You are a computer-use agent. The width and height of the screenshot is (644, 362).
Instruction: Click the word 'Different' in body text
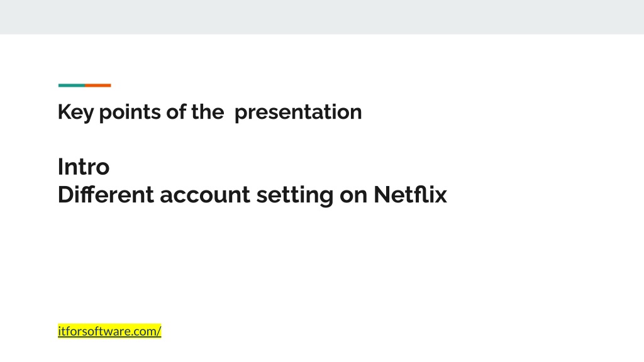[x=106, y=195]
